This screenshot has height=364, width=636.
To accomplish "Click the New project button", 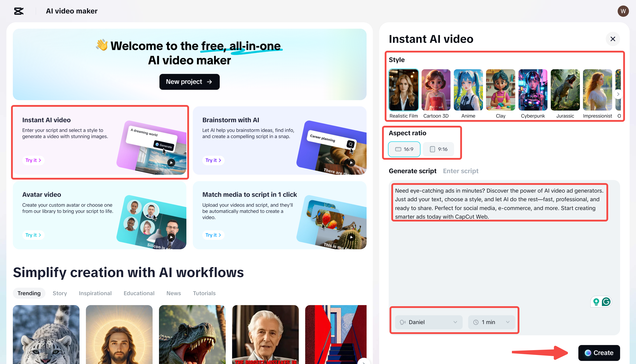I will click(189, 82).
